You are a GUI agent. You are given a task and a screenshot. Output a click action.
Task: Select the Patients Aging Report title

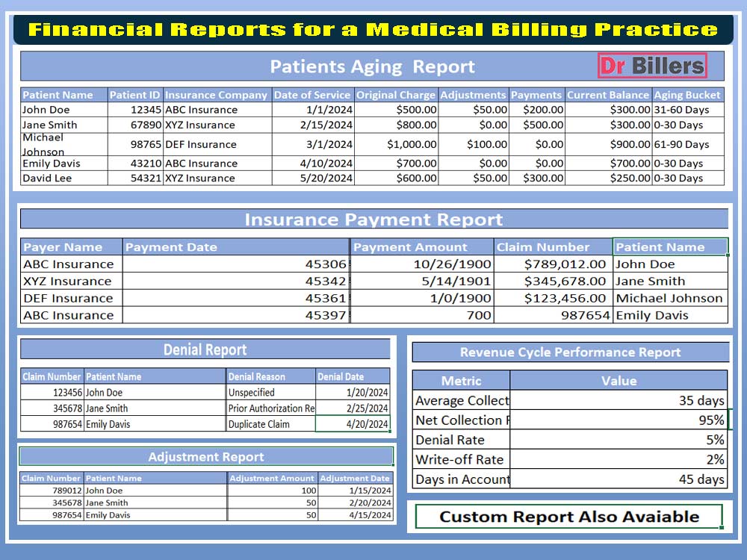(372, 66)
